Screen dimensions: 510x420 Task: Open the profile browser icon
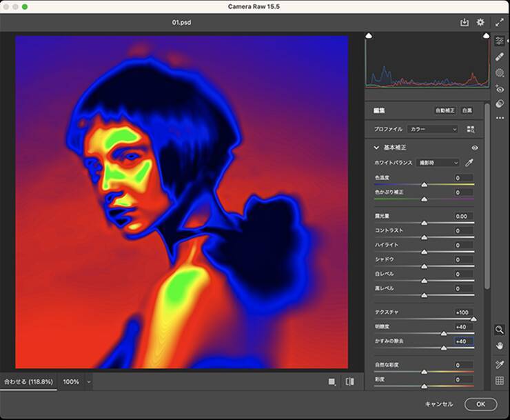click(471, 129)
